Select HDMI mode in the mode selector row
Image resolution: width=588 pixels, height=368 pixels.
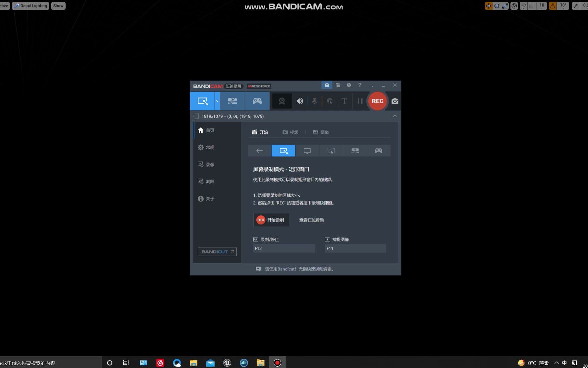coord(355,150)
